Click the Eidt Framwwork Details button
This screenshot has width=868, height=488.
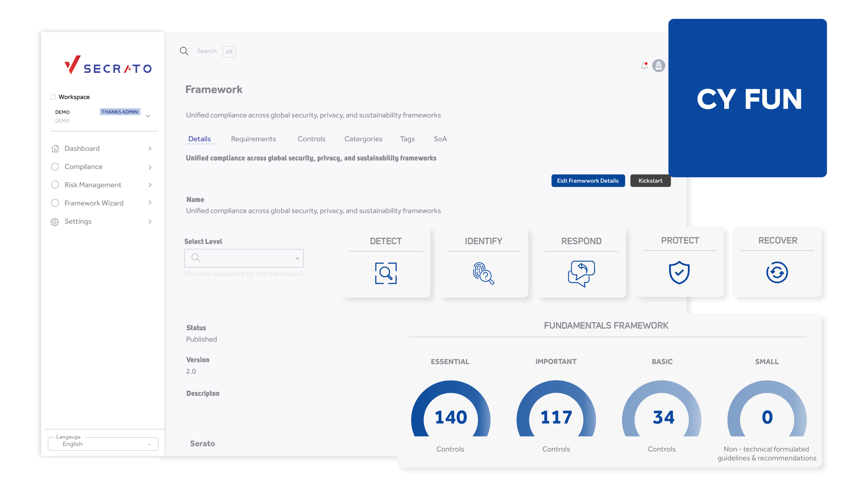[x=588, y=181]
